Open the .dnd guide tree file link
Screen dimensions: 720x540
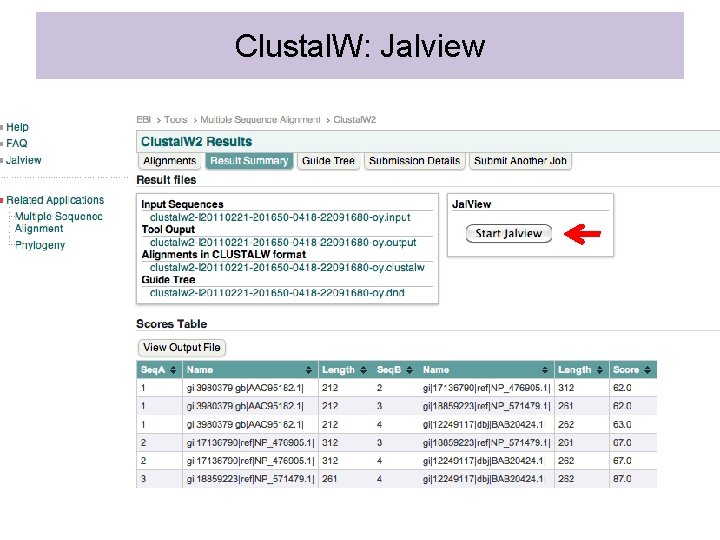pos(277,292)
